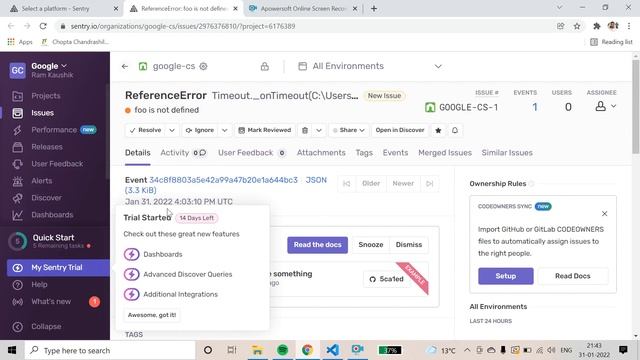Screen dimensions: 640x360
Task: Open Help in the sidebar
Action: click(x=39, y=284)
